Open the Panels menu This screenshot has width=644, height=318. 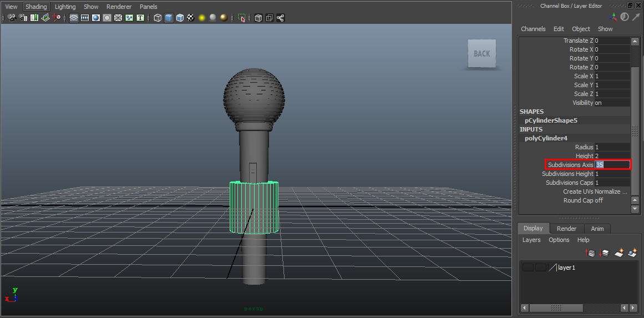(148, 7)
